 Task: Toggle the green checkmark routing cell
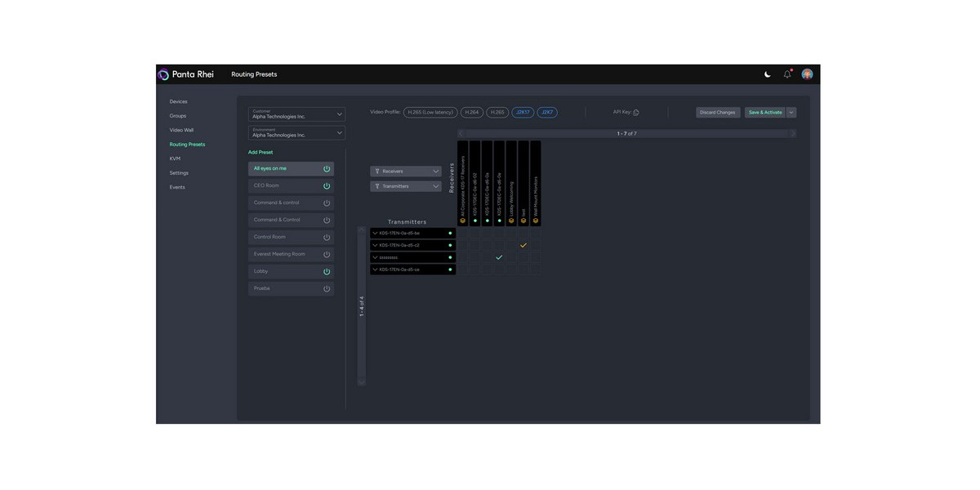499,257
